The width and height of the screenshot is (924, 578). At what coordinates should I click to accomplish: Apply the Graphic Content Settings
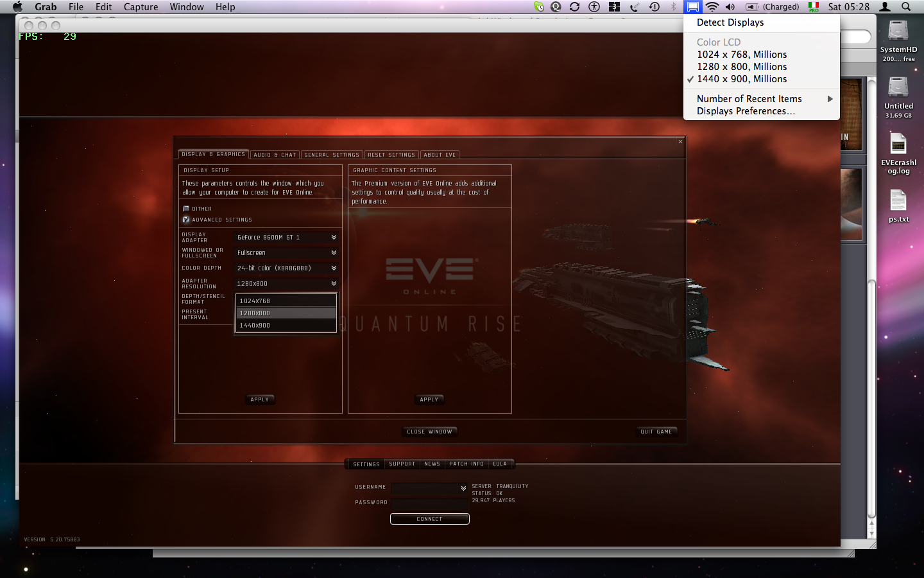tap(429, 399)
